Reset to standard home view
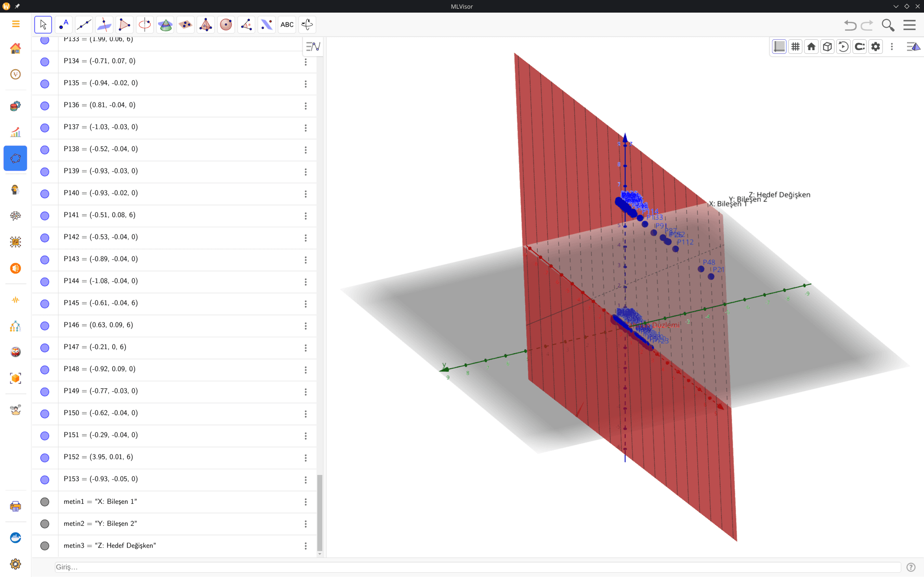The height and width of the screenshot is (577, 924). tap(811, 46)
